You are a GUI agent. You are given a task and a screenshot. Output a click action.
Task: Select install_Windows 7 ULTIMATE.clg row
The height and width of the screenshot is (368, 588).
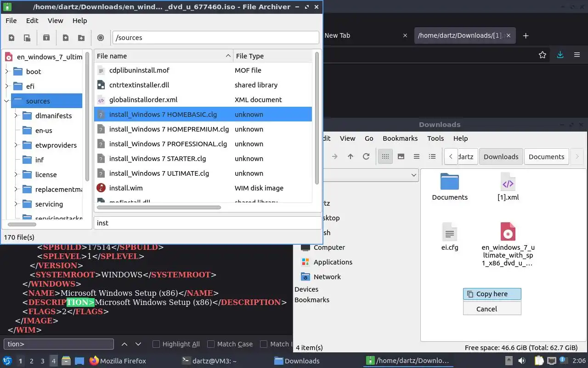point(203,173)
